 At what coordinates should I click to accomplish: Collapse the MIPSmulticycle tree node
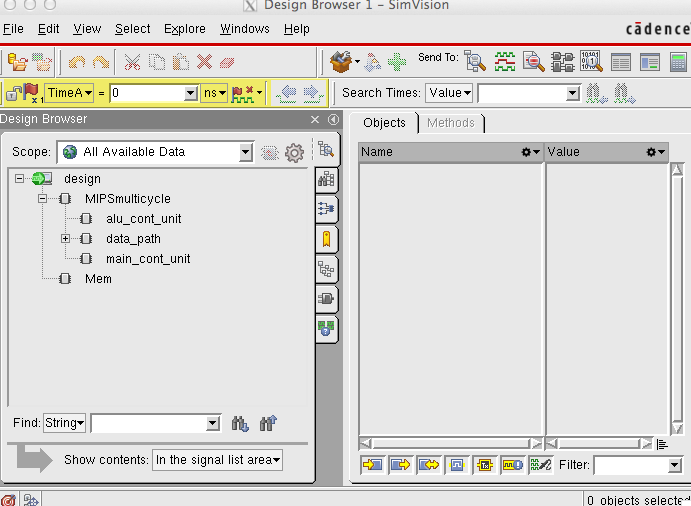[42, 199]
